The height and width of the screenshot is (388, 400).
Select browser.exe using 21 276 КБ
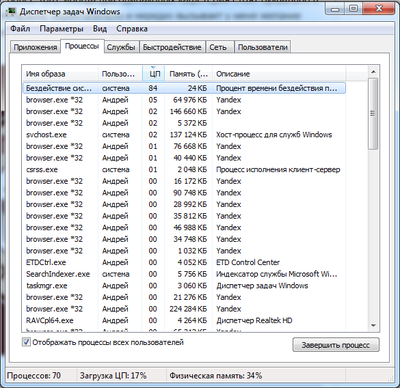tap(184, 297)
